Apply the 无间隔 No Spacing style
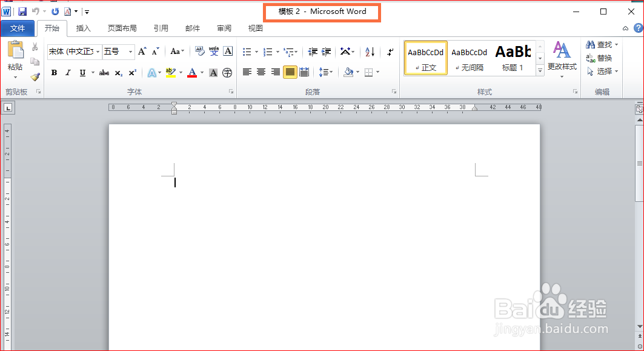Viewport: 644px width, 351px height. (469, 58)
